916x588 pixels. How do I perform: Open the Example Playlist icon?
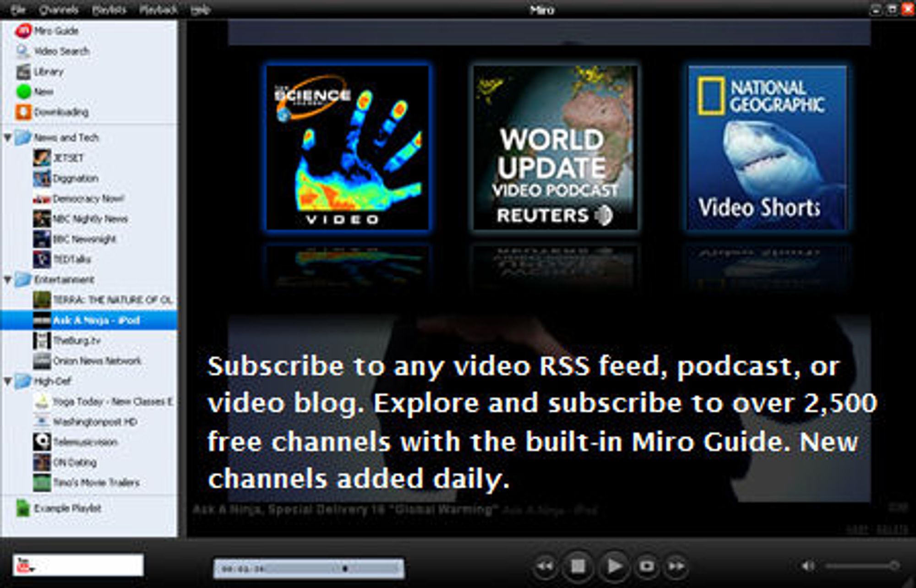(23, 508)
